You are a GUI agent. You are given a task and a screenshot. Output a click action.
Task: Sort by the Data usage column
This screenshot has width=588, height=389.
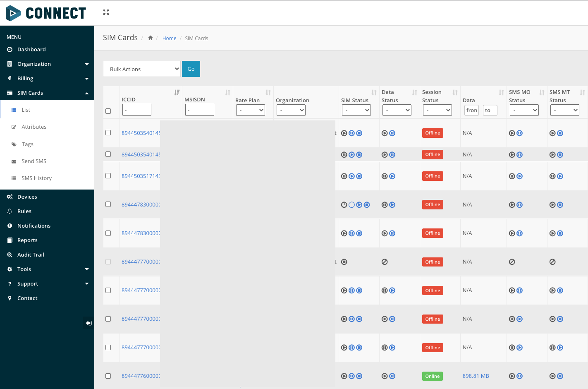pos(501,92)
